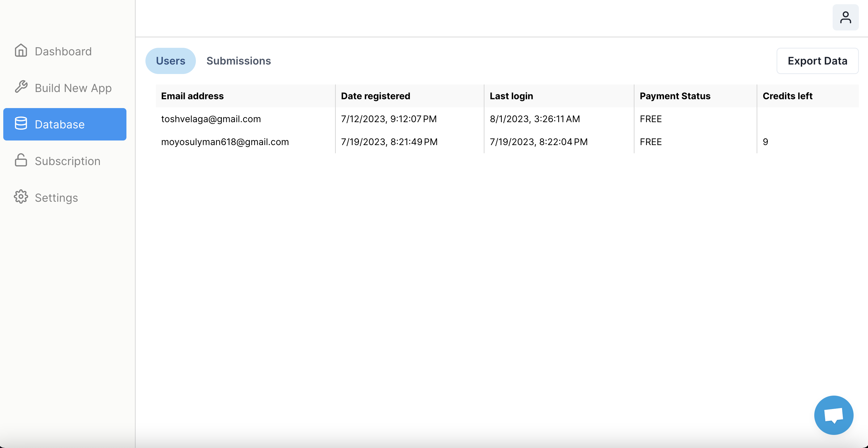
Task: Open Subscription in the sidebar
Action: [x=65, y=161]
